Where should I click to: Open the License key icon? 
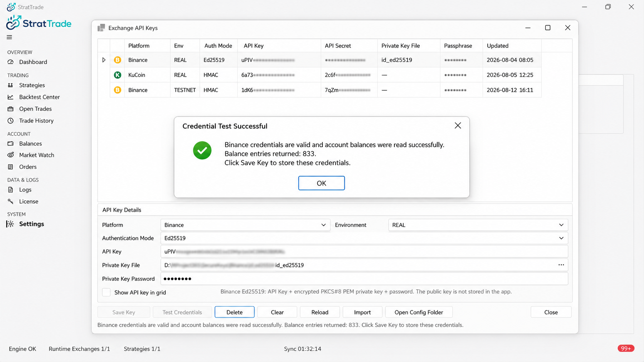click(x=10, y=202)
